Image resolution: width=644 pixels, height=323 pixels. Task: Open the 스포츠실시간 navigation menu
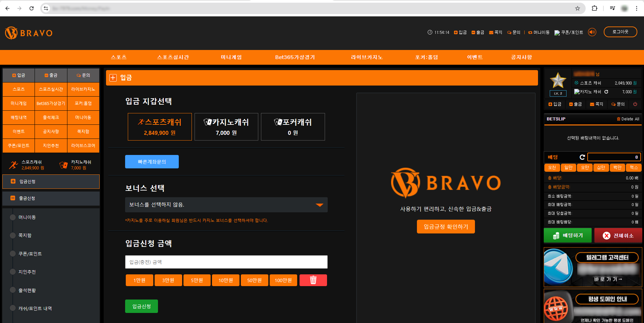pyautogui.click(x=173, y=57)
